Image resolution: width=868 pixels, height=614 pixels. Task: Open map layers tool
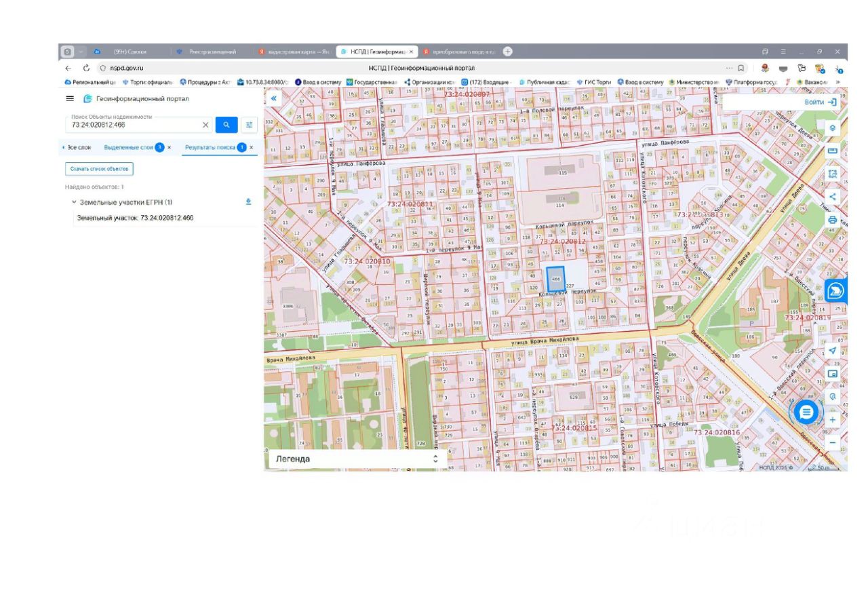coord(833,128)
